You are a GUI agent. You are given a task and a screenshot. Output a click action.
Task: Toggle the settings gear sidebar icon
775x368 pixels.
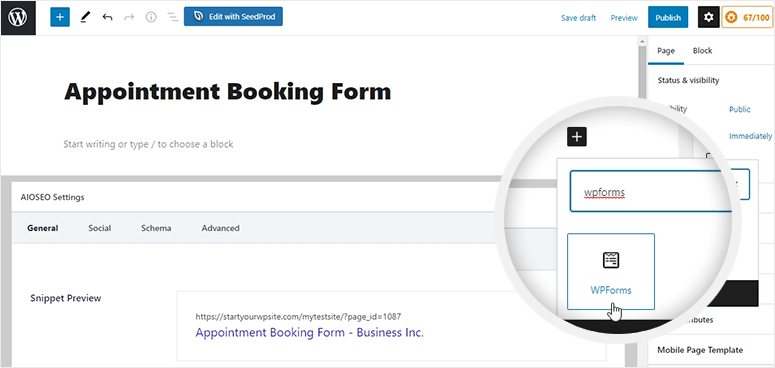click(x=708, y=17)
